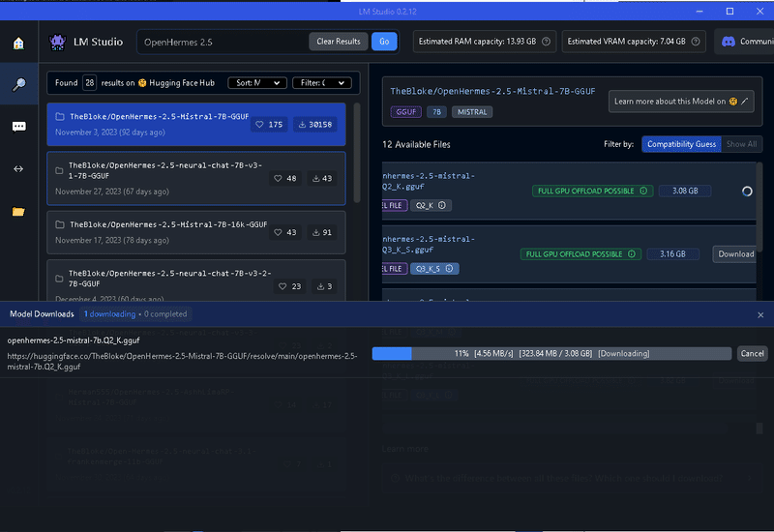The width and height of the screenshot is (774, 532).
Task: Cancel the Q2_K model download
Action: [x=752, y=353]
